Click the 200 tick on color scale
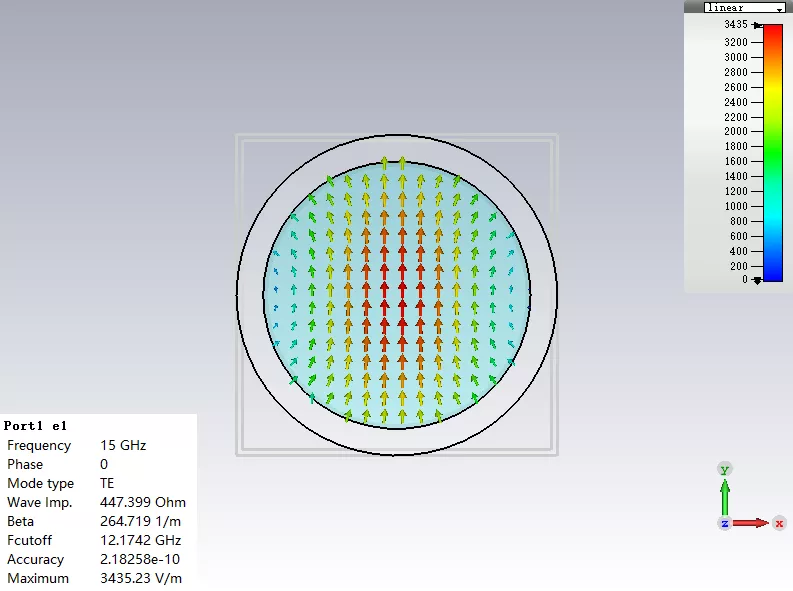793x591 pixels. tap(739, 266)
